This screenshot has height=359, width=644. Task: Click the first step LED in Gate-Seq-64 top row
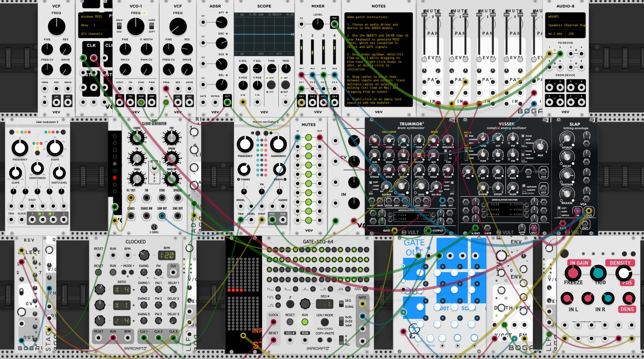tap(270, 250)
